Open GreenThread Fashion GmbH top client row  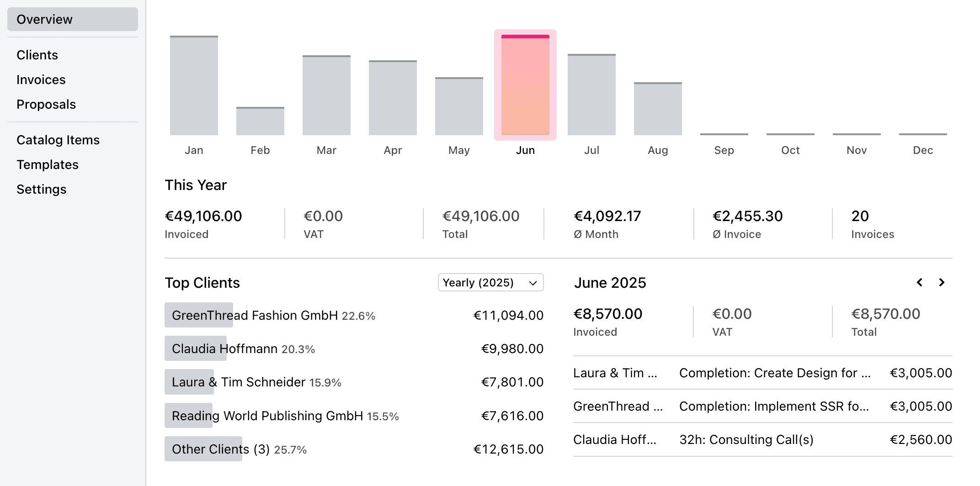click(354, 316)
